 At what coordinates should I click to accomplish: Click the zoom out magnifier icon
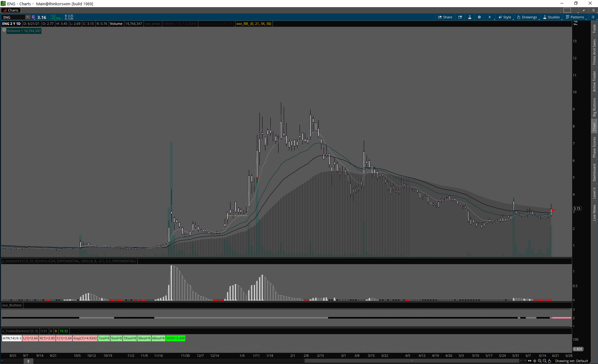(x=545, y=361)
